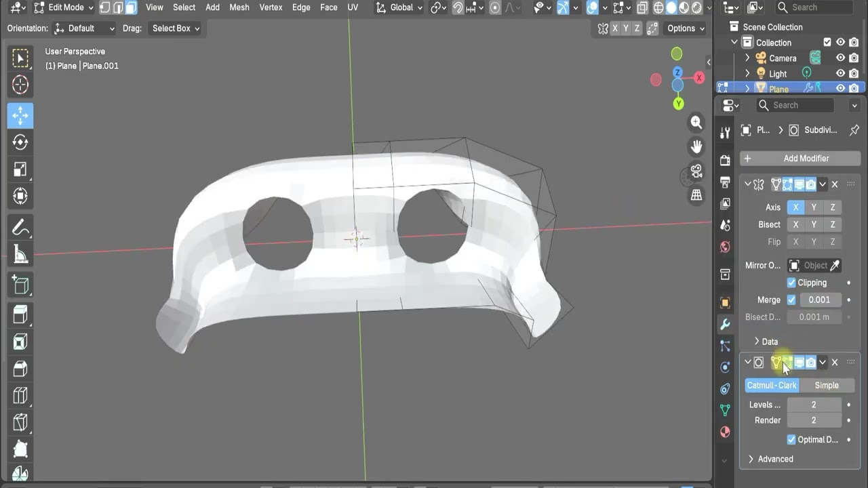Open the Face menu
This screenshot has width=868, height=488.
click(x=329, y=7)
